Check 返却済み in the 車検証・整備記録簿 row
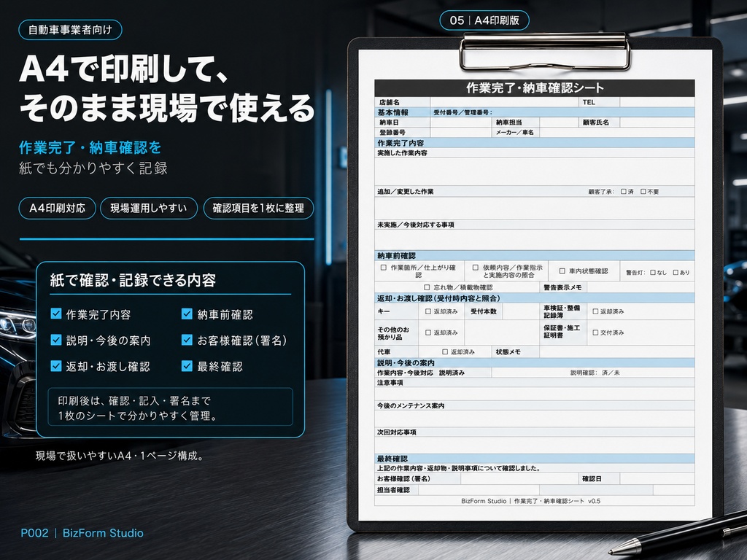The image size is (747, 560). pyautogui.click(x=595, y=311)
